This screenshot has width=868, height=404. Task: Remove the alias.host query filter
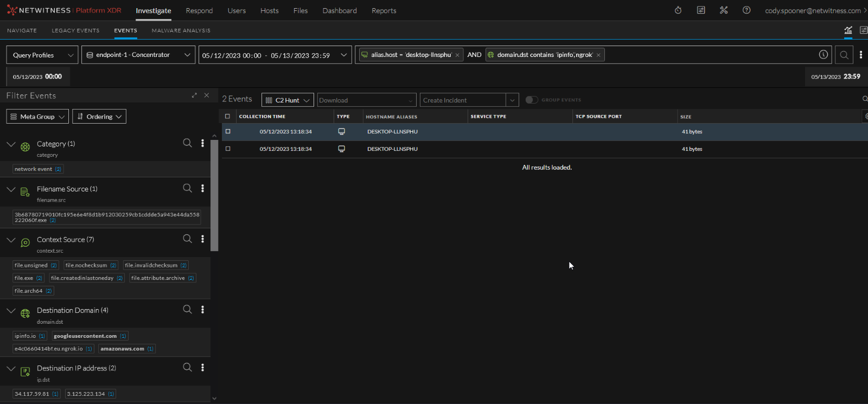457,55
